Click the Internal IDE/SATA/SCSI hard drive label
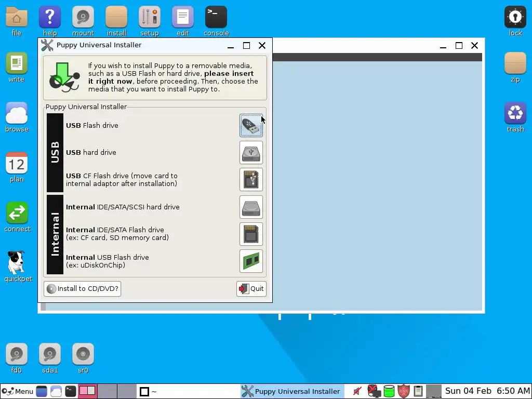This screenshot has width=532, height=399. coord(123,207)
